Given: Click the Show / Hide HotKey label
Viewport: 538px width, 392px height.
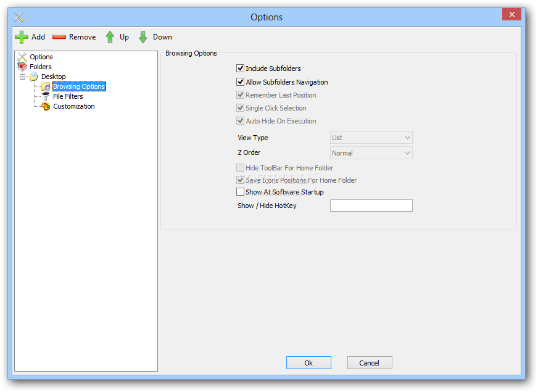Looking at the screenshot, I should click(267, 206).
